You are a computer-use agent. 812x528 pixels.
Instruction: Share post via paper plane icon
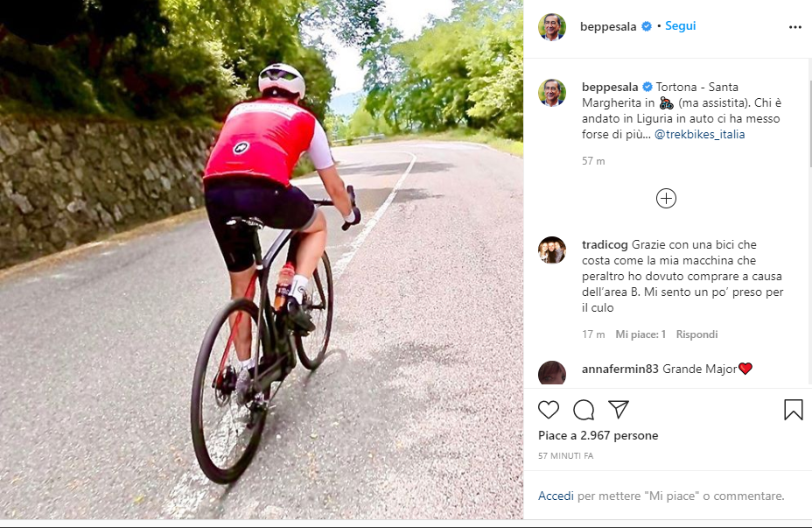619,409
